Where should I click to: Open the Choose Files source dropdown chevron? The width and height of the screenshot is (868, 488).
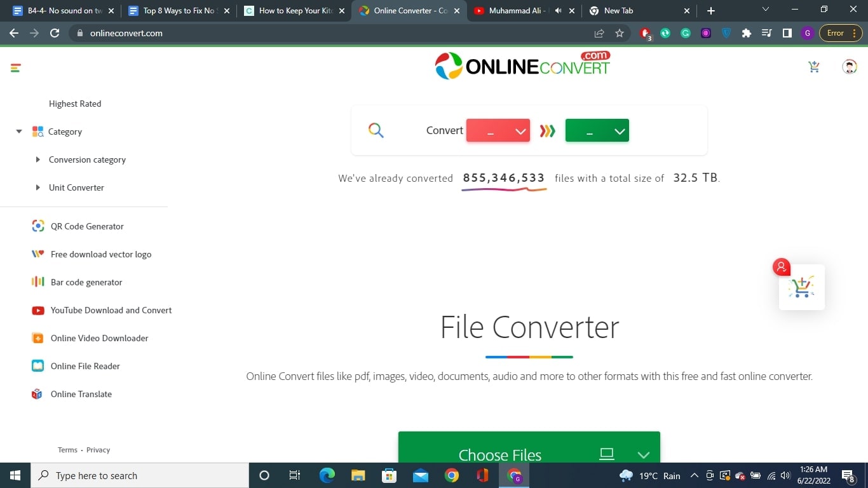tap(644, 454)
